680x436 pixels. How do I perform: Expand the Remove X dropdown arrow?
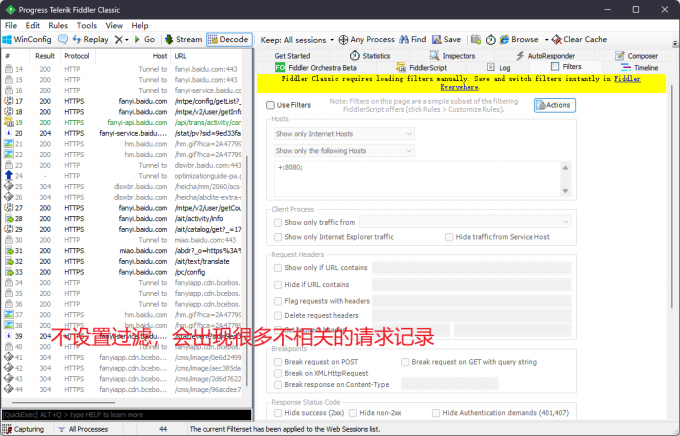(x=127, y=40)
